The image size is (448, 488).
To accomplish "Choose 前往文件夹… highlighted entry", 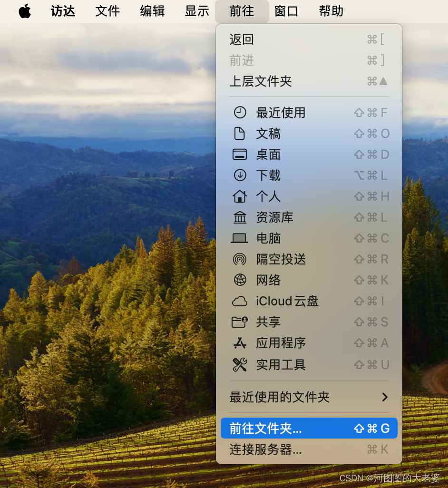I will 309,428.
